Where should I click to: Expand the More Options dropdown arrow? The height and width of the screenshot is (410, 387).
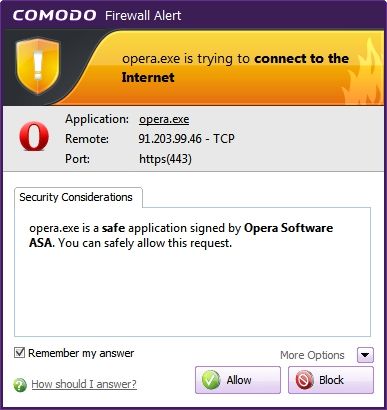point(365,355)
